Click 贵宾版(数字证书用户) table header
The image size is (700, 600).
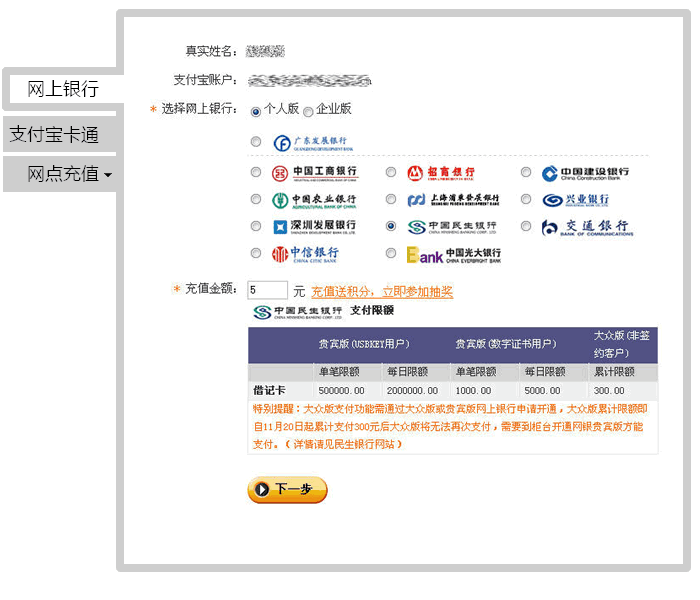click(x=506, y=344)
